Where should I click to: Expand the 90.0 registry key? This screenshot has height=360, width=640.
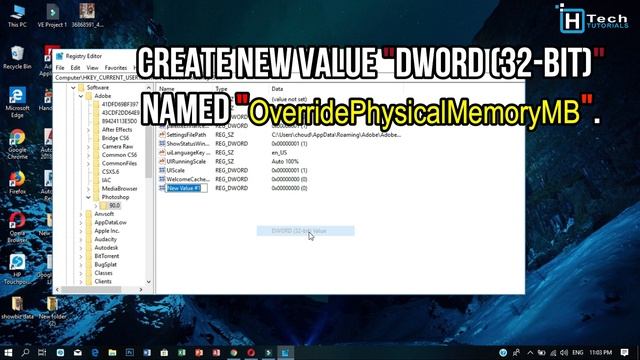[96, 206]
